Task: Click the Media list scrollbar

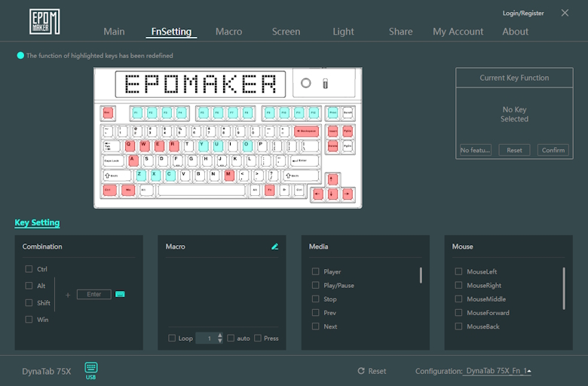Action: tap(421, 275)
